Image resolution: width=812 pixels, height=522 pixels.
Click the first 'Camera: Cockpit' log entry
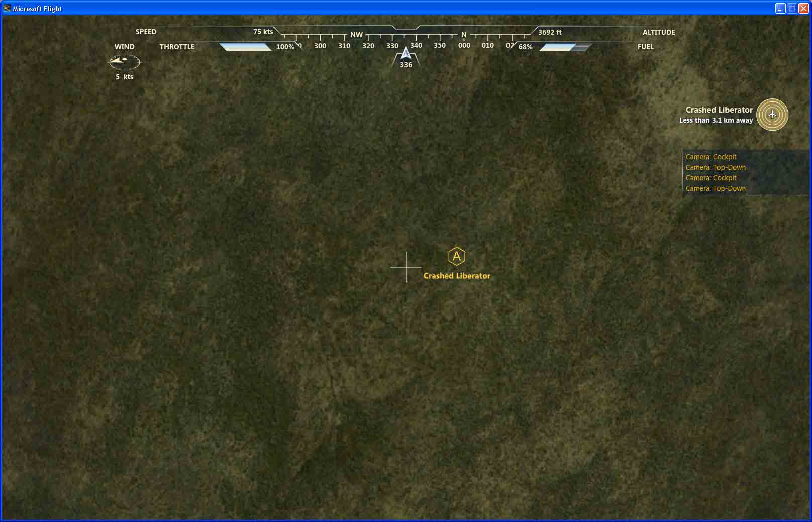pos(711,157)
